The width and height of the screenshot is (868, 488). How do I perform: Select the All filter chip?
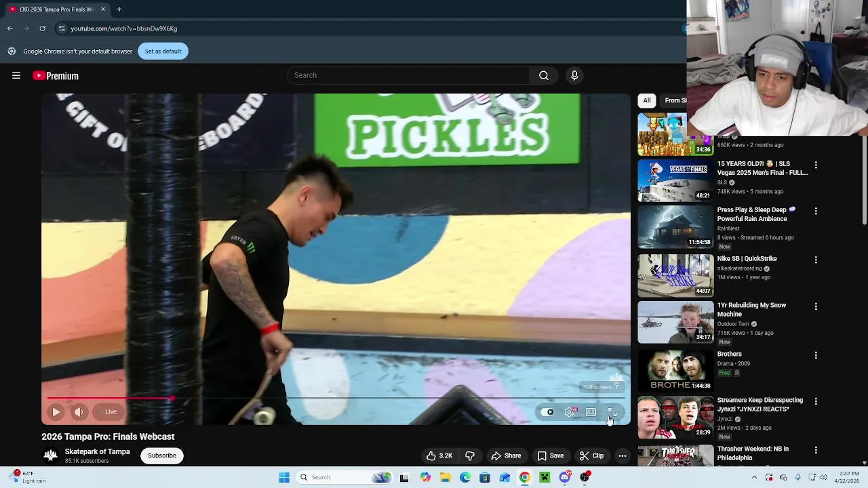[x=647, y=100]
